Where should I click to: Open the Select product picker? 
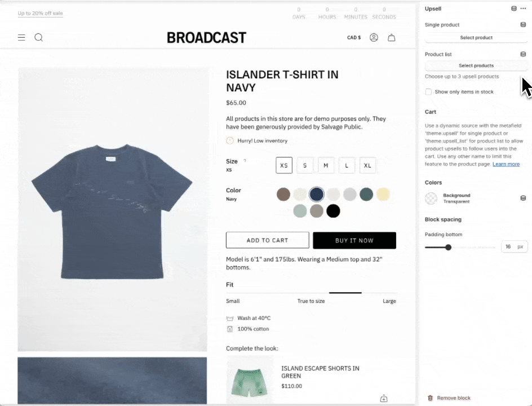coord(476,38)
